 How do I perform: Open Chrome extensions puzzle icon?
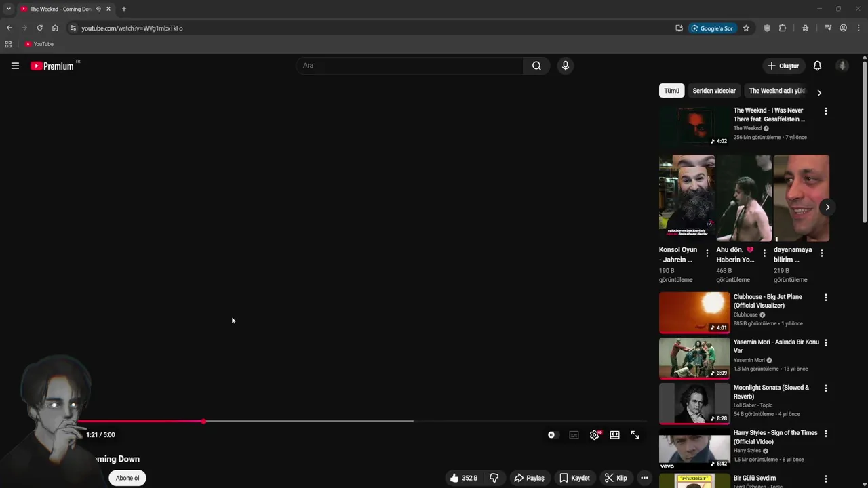pyautogui.click(x=783, y=28)
